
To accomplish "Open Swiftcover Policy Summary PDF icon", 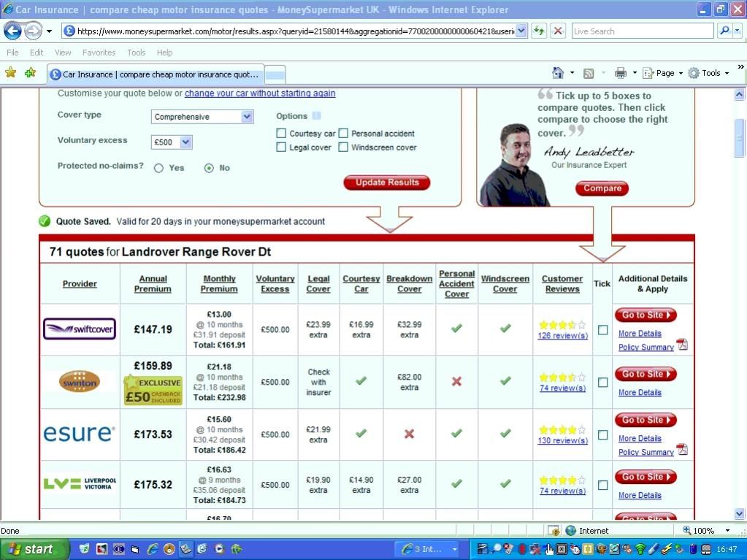I will click(683, 345).
